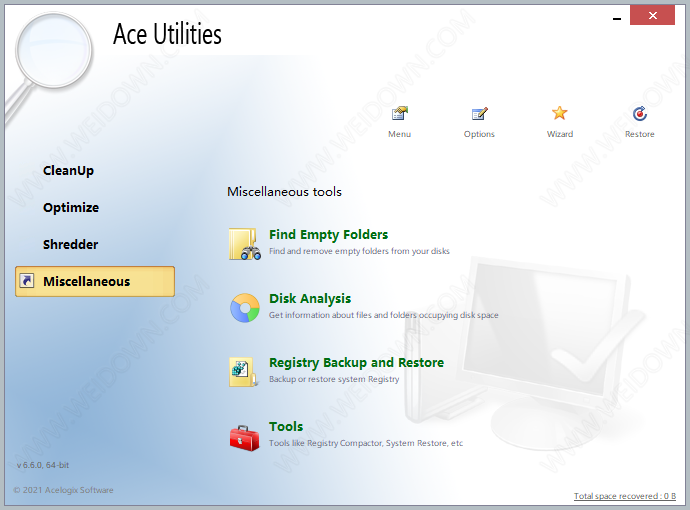Launch the Wizard star icon
Screen dimensions: 690x510
coord(559,113)
